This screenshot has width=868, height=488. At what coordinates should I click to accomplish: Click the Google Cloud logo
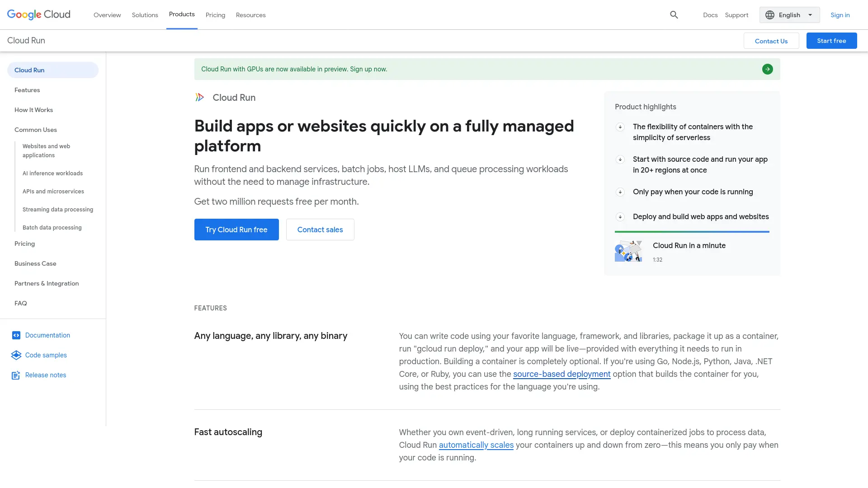[39, 14]
